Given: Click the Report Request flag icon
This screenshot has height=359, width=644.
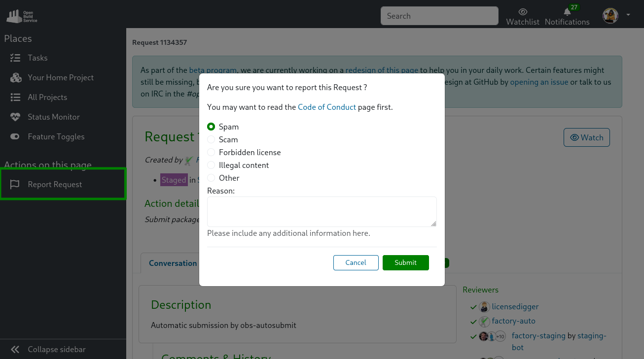Looking at the screenshot, I should click(x=15, y=184).
